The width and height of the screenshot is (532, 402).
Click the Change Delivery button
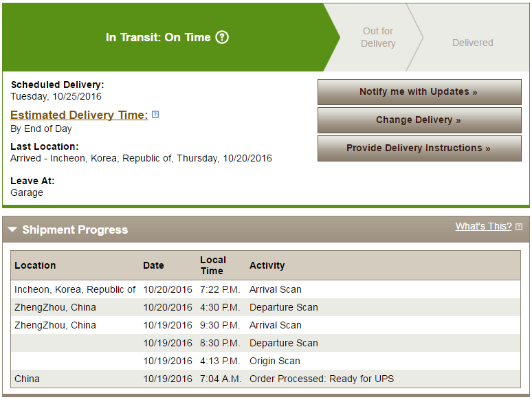(x=419, y=120)
